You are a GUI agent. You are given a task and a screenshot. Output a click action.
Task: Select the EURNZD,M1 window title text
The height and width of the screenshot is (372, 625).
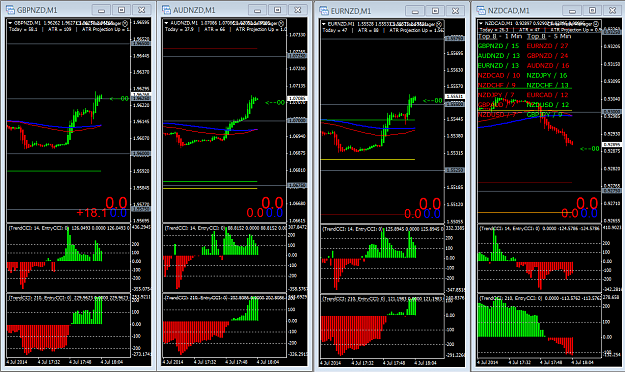pyautogui.click(x=351, y=11)
